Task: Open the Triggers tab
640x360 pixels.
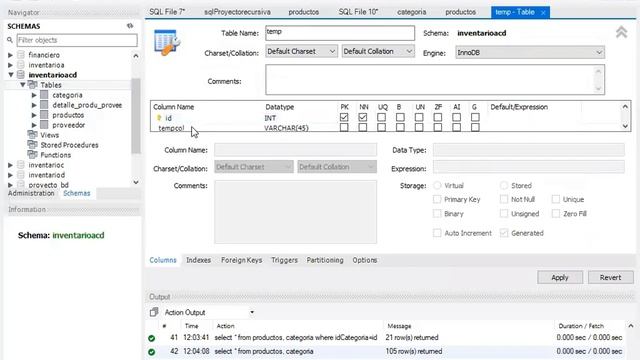Action: click(x=284, y=260)
